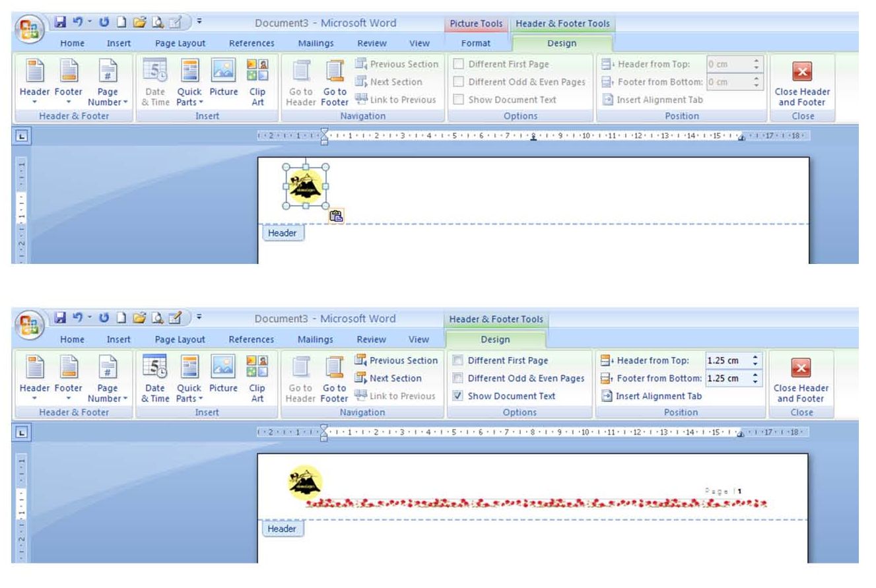
Task: Click Save icon in the Picture Tools window toolbar
Action: click(x=61, y=22)
